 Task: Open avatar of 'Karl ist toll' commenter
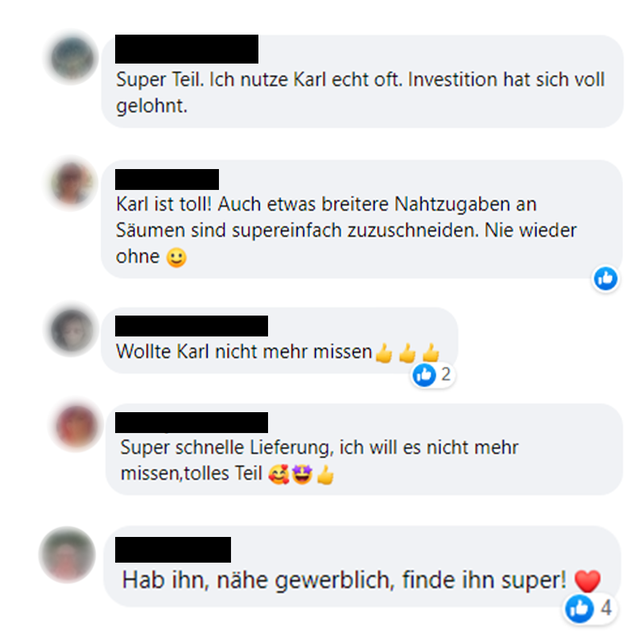pyautogui.click(x=72, y=184)
